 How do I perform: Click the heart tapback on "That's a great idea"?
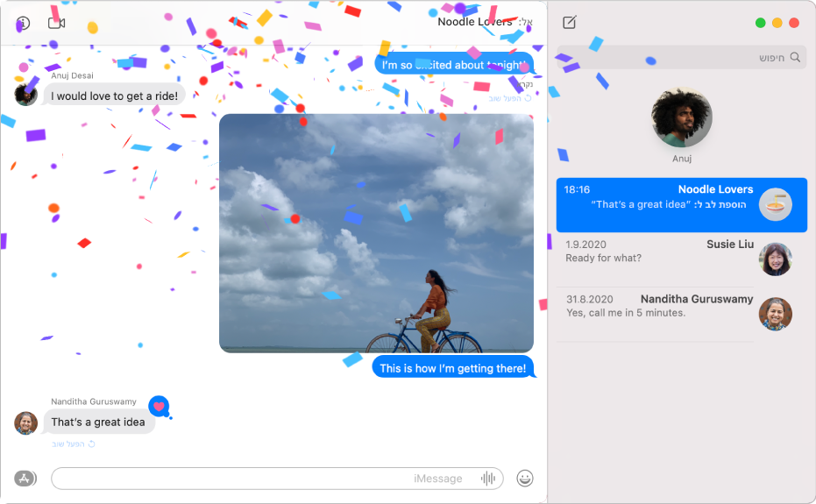[160, 407]
